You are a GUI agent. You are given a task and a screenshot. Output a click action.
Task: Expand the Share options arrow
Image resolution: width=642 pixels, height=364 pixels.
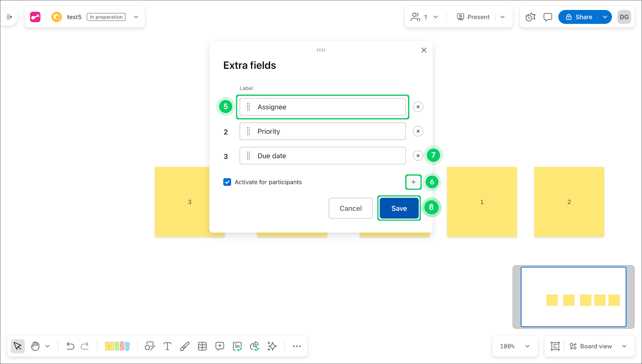pyautogui.click(x=605, y=17)
